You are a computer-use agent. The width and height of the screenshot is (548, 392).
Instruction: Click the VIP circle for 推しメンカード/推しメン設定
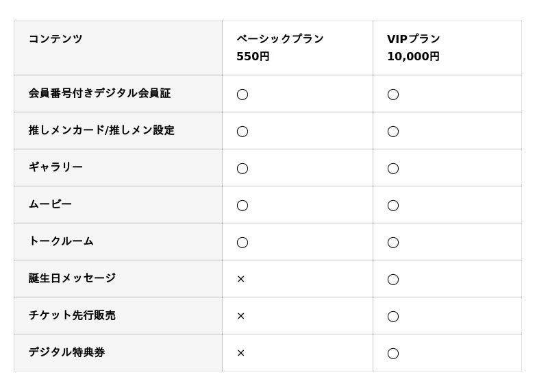pos(393,131)
